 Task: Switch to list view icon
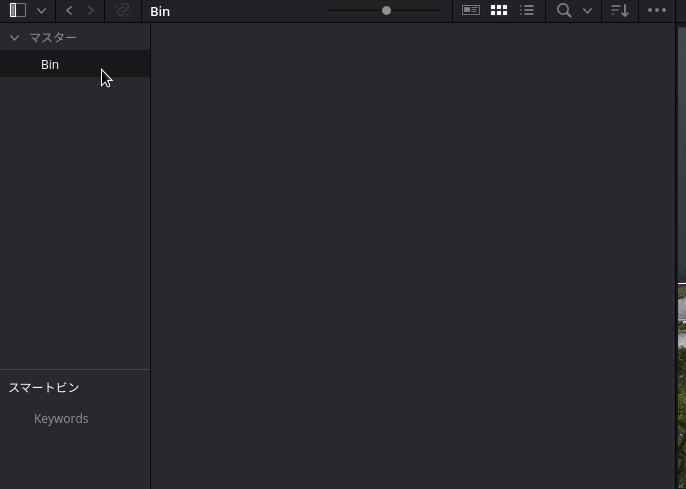[527, 10]
